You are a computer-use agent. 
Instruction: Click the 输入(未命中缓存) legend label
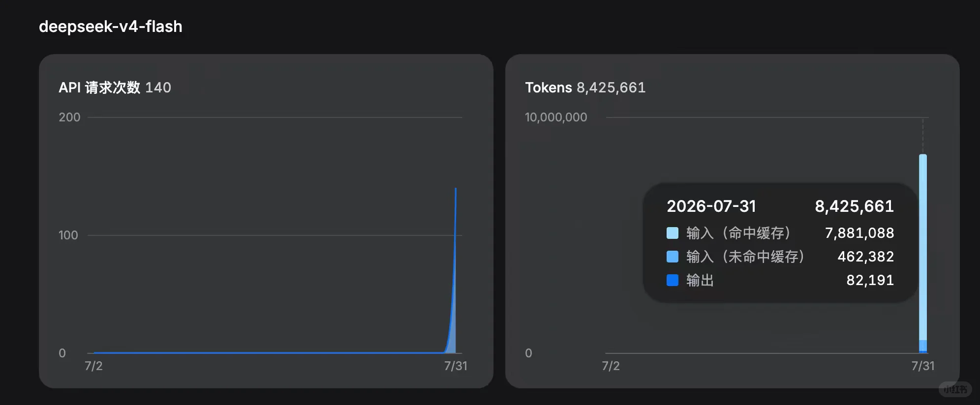pos(745,257)
